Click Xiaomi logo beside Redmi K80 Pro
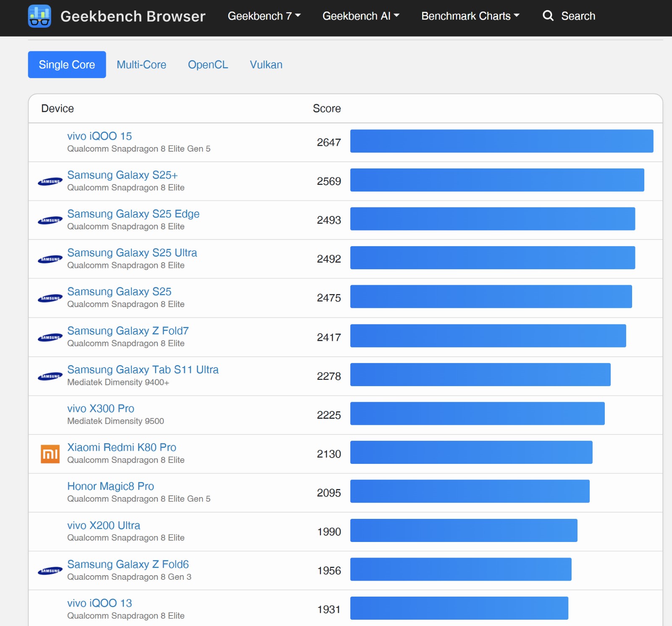The width and height of the screenshot is (672, 626). [50, 454]
